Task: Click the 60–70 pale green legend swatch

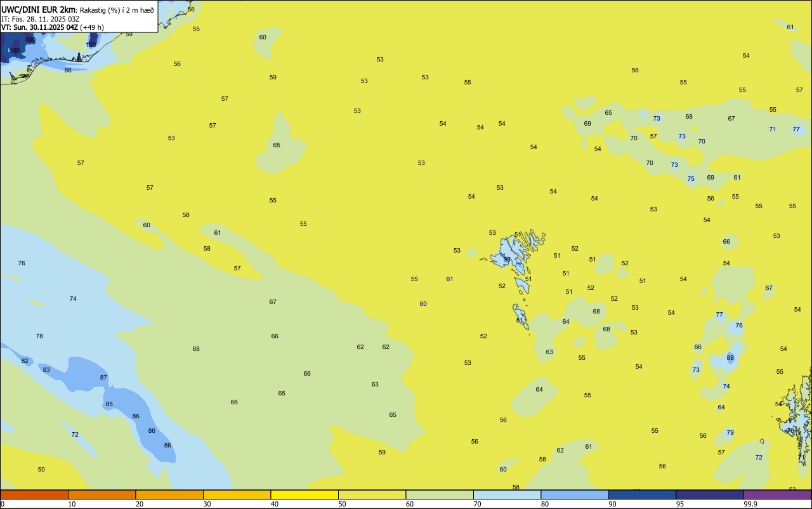Action: [440, 494]
